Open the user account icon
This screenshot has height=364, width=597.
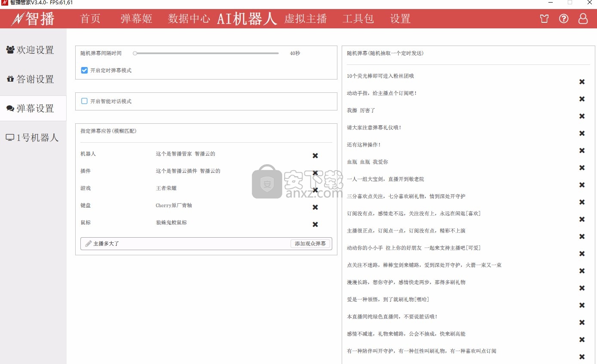click(x=583, y=19)
